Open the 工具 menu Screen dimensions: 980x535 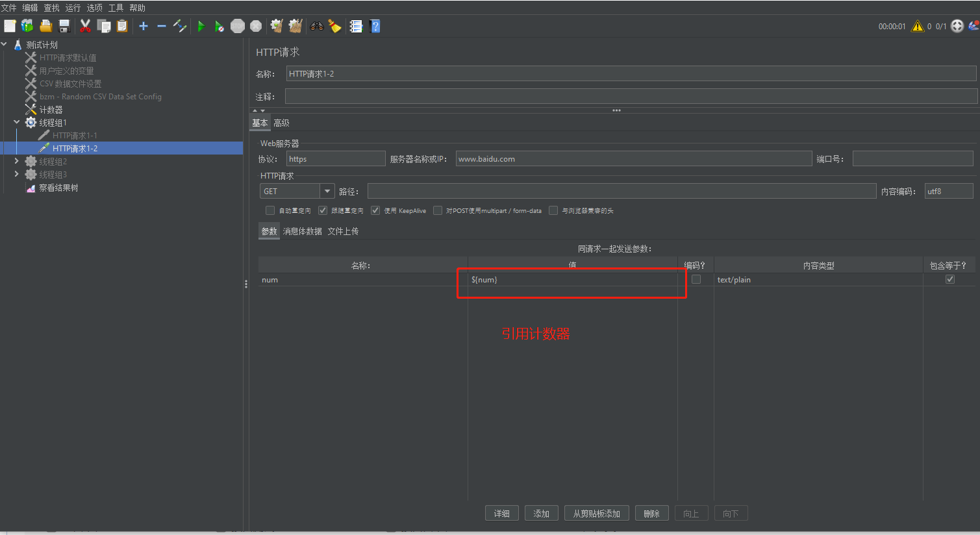click(x=116, y=8)
